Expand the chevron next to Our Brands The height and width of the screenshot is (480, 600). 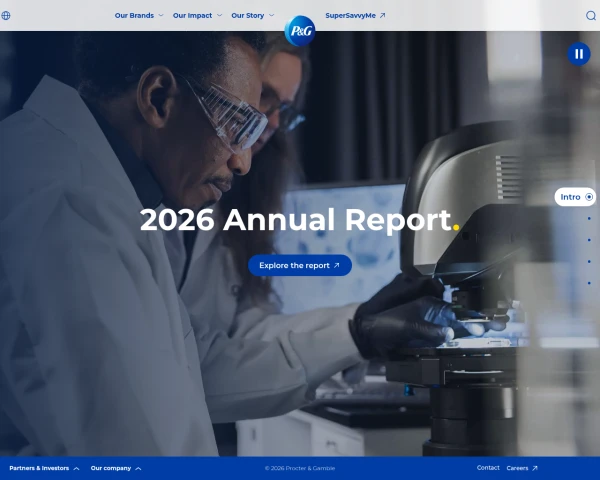pyautogui.click(x=161, y=15)
